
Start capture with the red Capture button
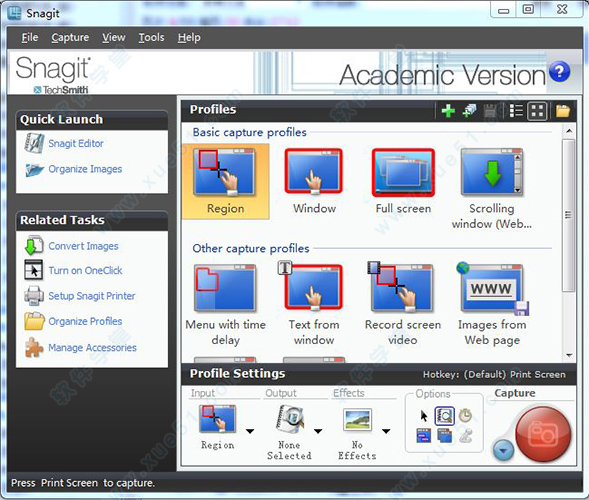[x=543, y=434]
